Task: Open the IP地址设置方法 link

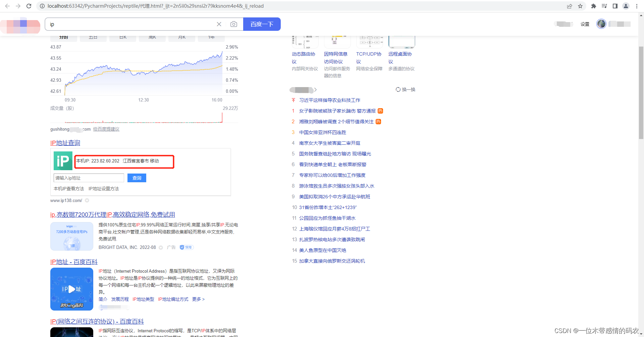Action: point(104,189)
